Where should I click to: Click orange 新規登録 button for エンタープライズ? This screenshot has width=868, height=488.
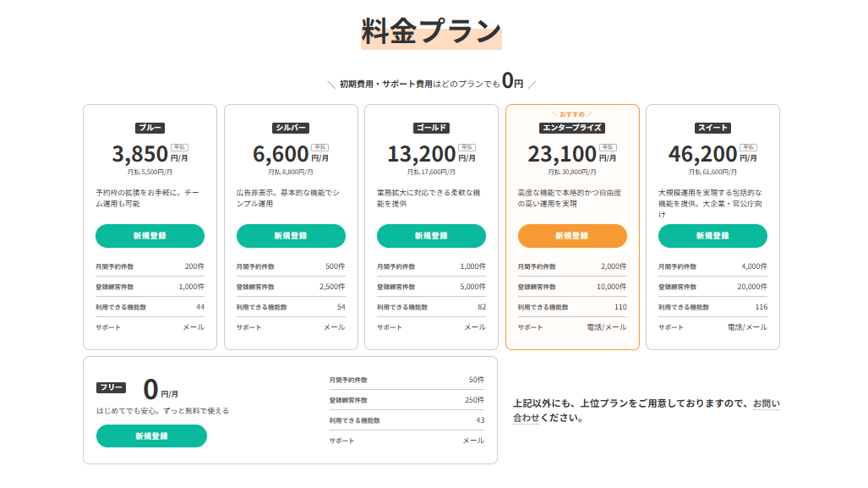[572, 236]
